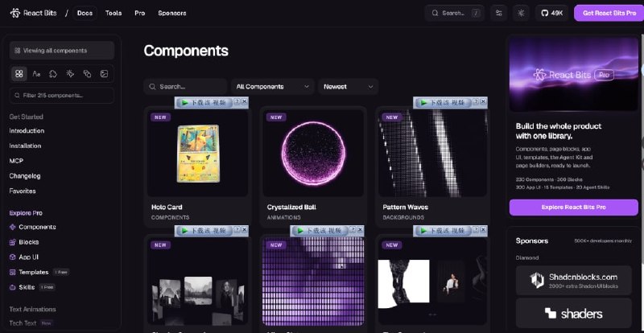Image resolution: width=644 pixels, height=333 pixels.
Task: Open the settings sliders icon in header
Action: click(x=499, y=13)
